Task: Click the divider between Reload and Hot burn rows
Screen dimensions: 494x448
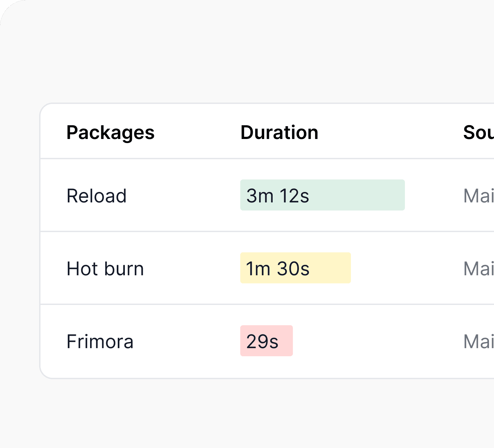Action: (202, 231)
